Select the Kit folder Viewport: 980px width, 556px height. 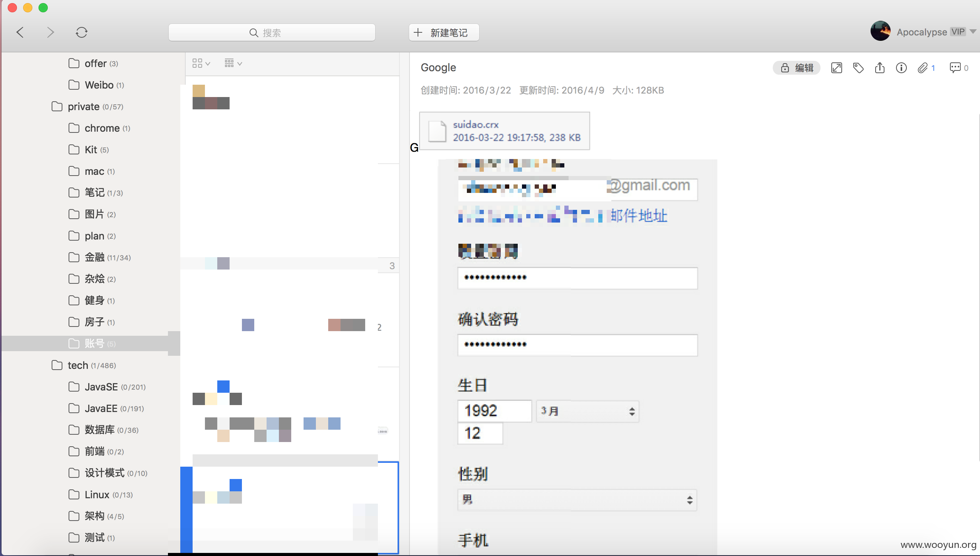[x=89, y=150]
